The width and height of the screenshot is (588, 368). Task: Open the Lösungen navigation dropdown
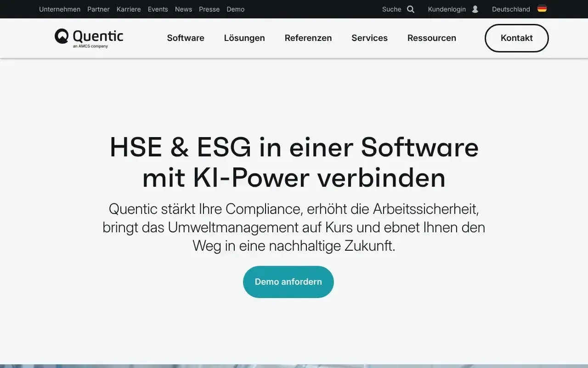tap(244, 38)
